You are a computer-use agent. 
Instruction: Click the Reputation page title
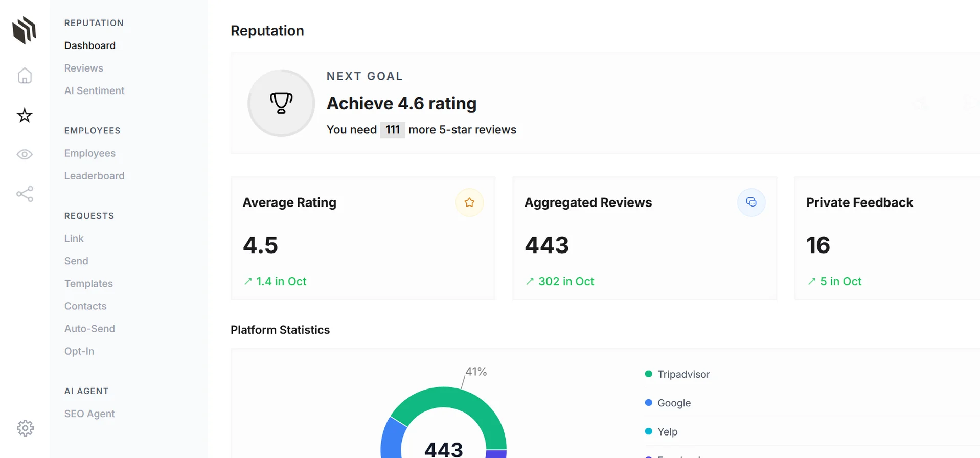click(267, 31)
